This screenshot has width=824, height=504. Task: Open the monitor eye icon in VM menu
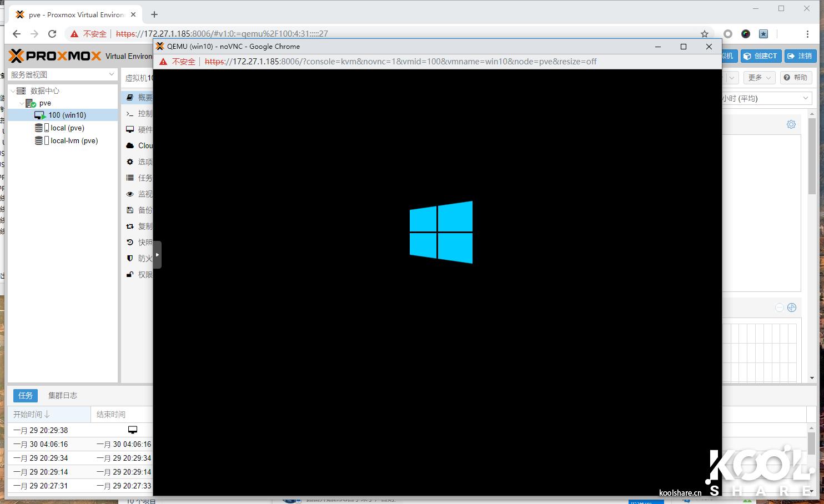click(x=130, y=194)
